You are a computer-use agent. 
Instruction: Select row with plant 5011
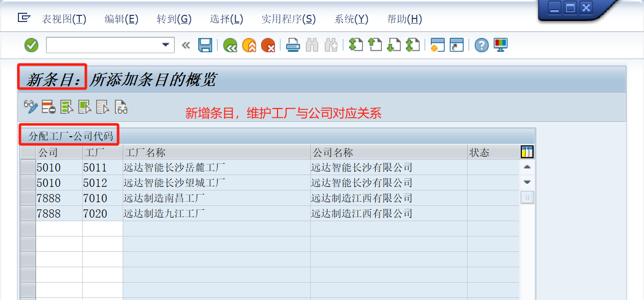[28, 167]
